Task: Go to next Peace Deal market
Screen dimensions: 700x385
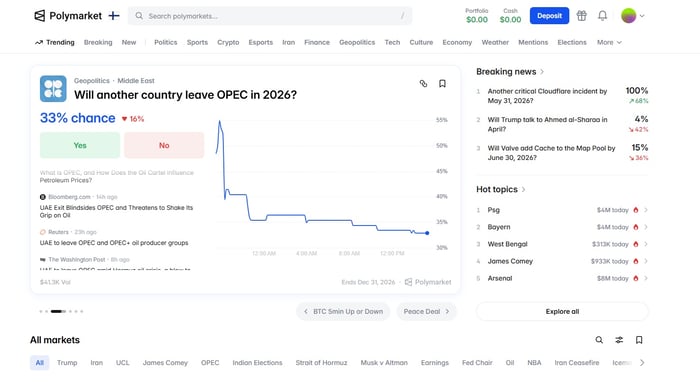Action: coord(426,311)
